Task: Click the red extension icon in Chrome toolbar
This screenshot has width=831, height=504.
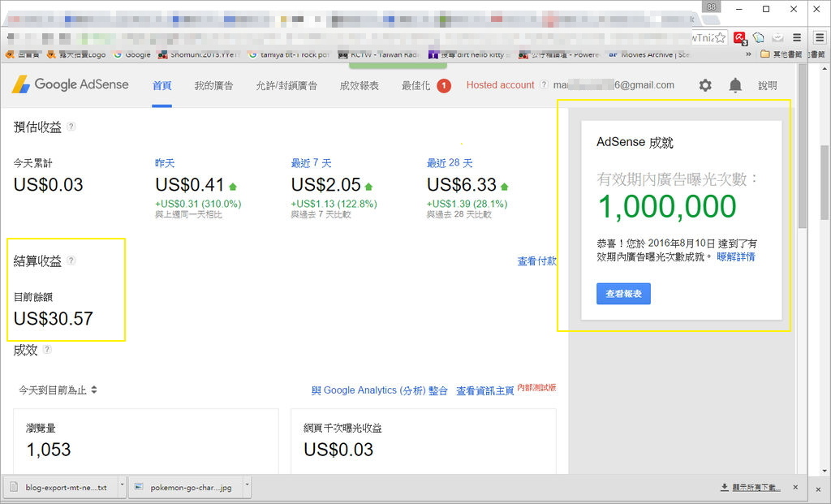Action: (x=740, y=38)
